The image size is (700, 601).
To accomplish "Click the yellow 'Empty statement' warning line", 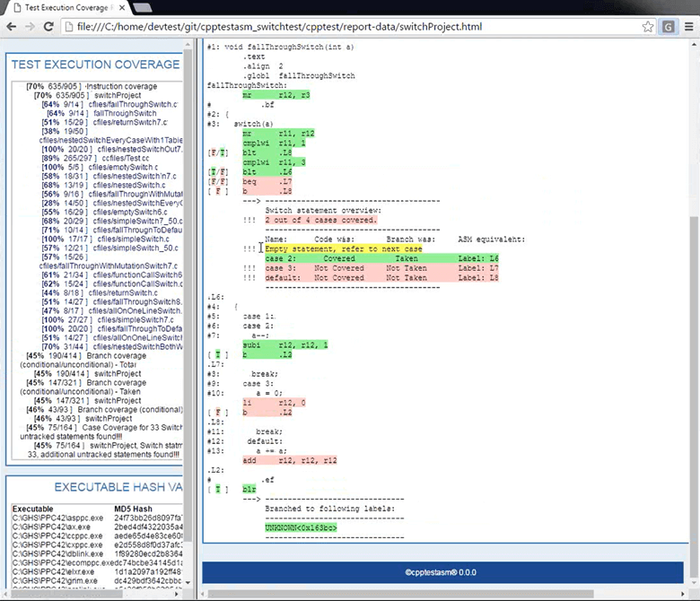I will (x=344, y=249).
